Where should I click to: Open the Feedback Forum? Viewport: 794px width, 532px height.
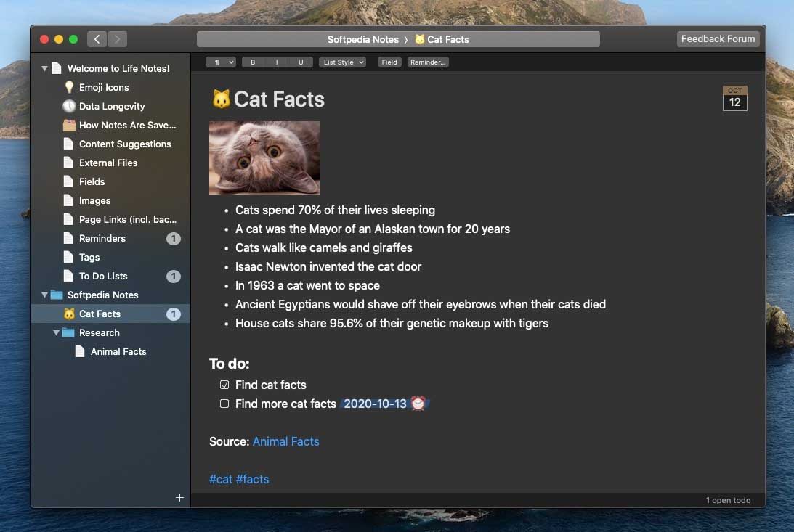tap(718, 39)
